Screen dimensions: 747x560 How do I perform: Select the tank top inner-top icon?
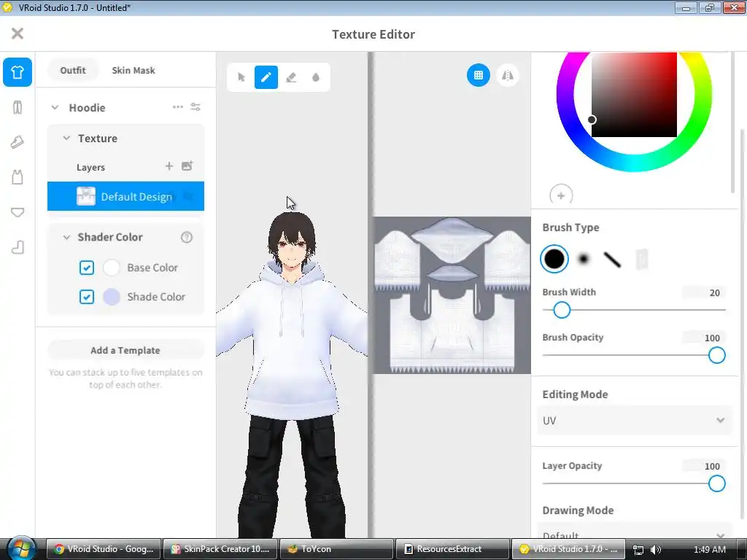18,177
